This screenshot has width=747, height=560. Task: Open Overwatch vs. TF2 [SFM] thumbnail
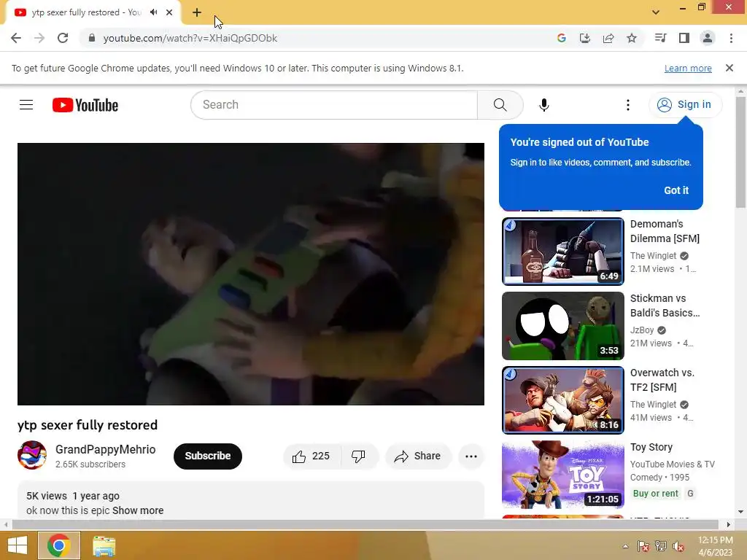(x=562, y=400)
